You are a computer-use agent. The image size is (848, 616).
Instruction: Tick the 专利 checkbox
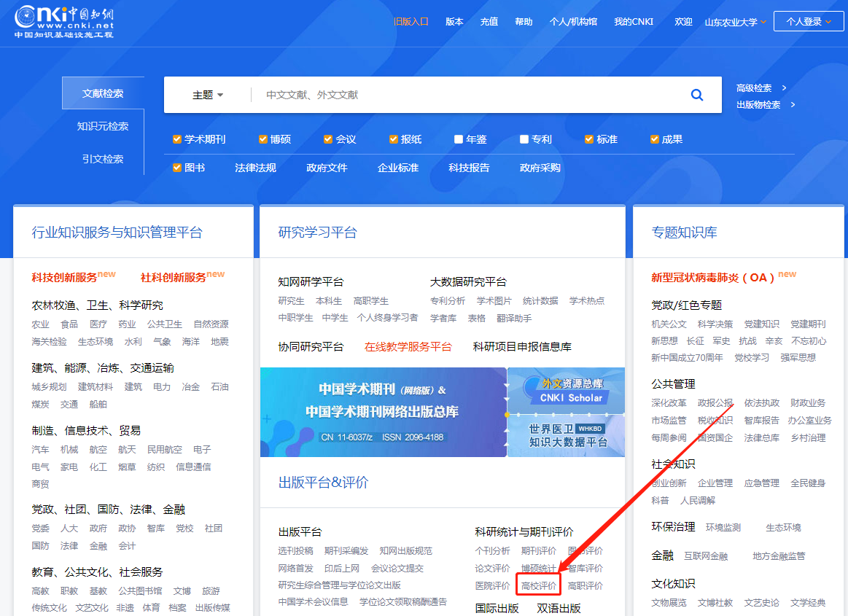coord(524,139)
